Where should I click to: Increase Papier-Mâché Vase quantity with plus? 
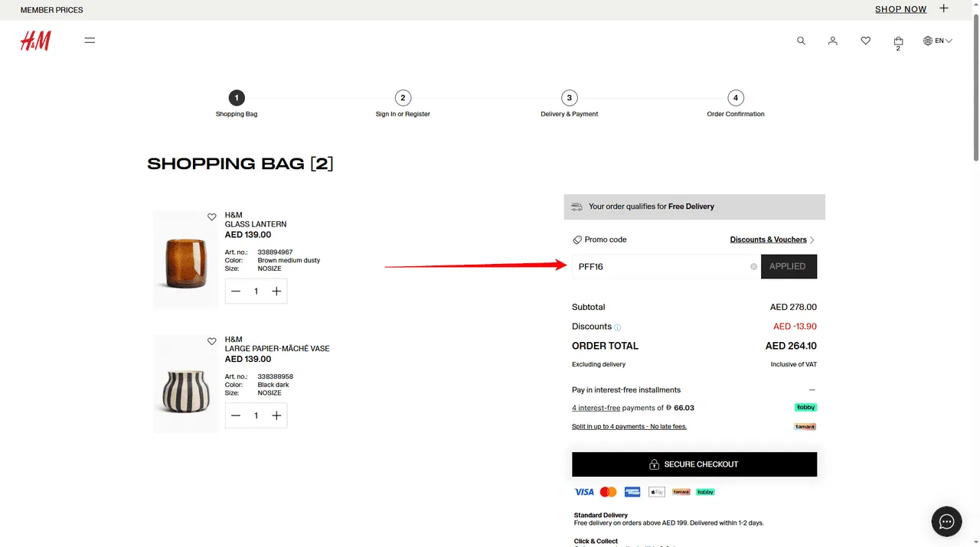pyautogui.click(x=276, y=415)
